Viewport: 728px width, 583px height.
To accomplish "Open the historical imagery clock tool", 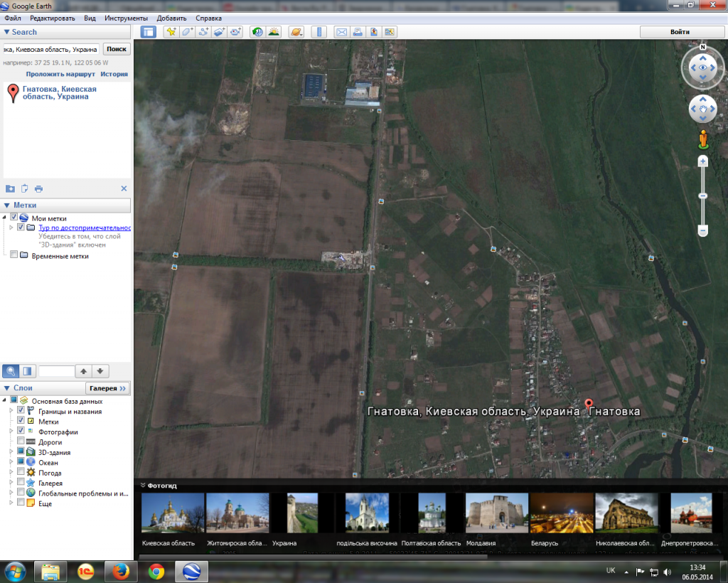I will click(257, 32).
